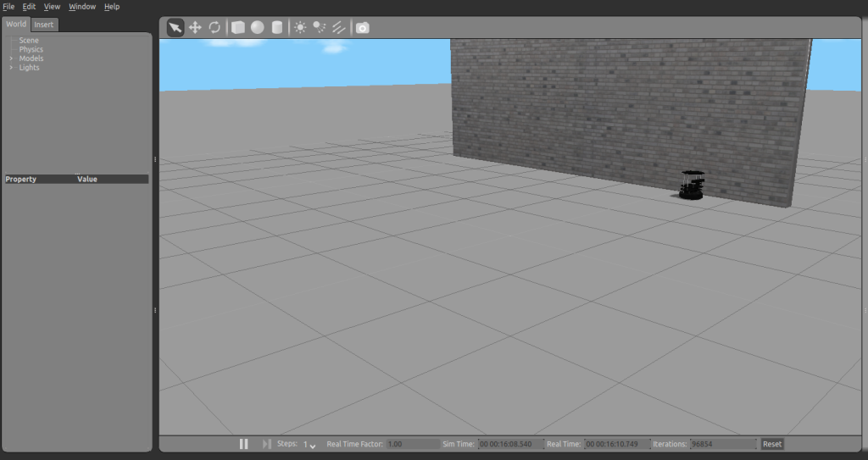The image size is (868, 460).
Task: Step the simulation forward once
Action: click(266, 444)
